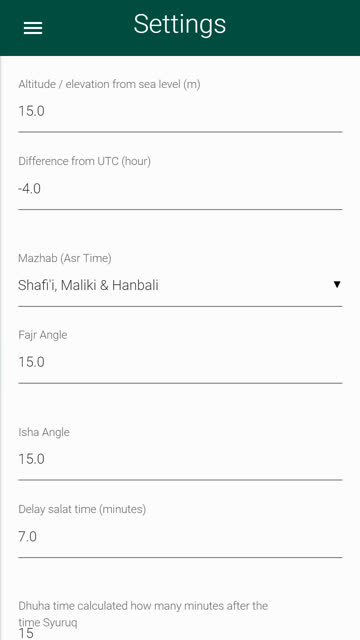This screenshot has height=640, width=360.
Task: Tap the Altitude / elevation from sea level label
Action: (109, 84)
